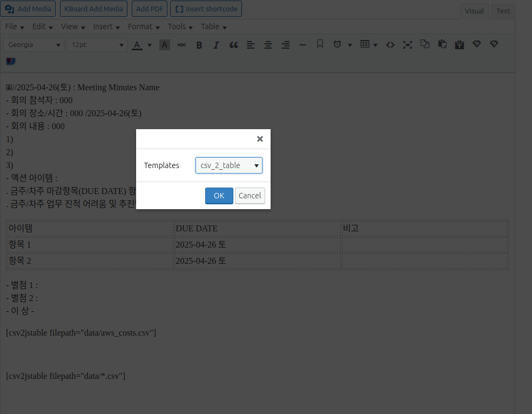Open the Edit menu
532x414 pixels.
pyautogui.click(x=42, y=26)
